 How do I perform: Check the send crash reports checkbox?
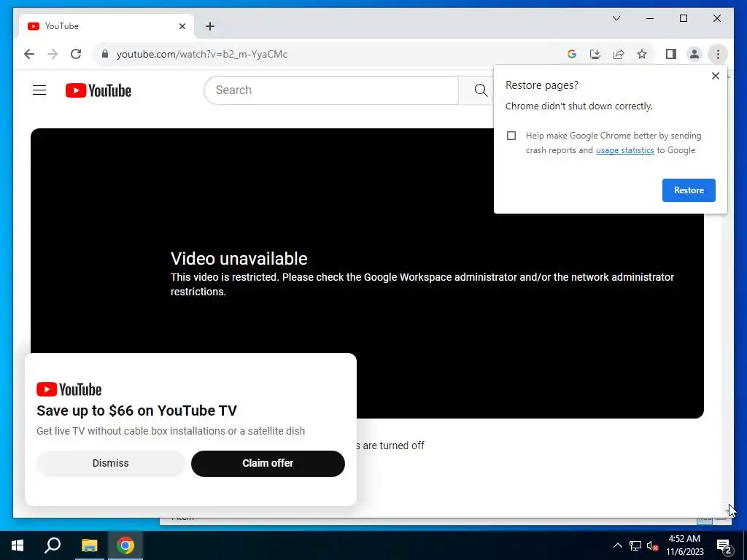511,136
